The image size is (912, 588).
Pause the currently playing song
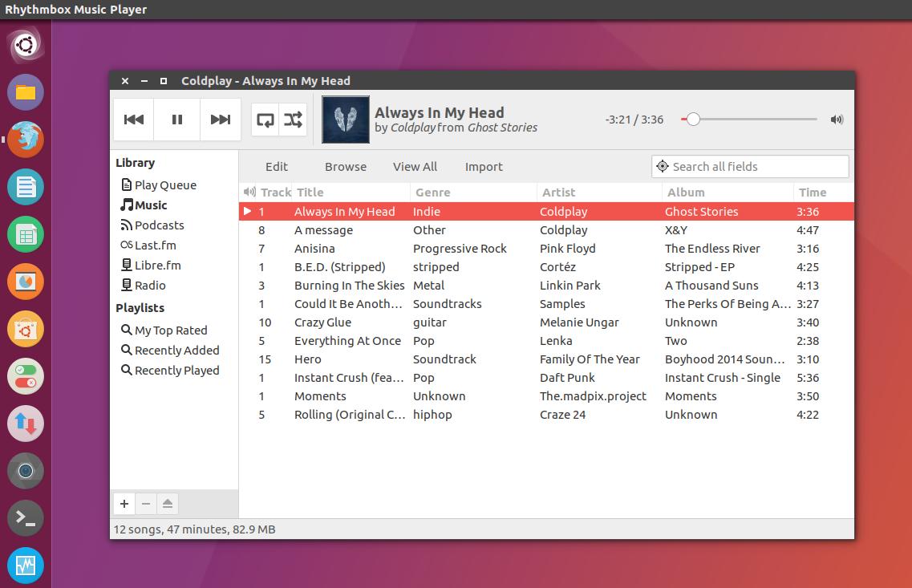coord(177,120)
